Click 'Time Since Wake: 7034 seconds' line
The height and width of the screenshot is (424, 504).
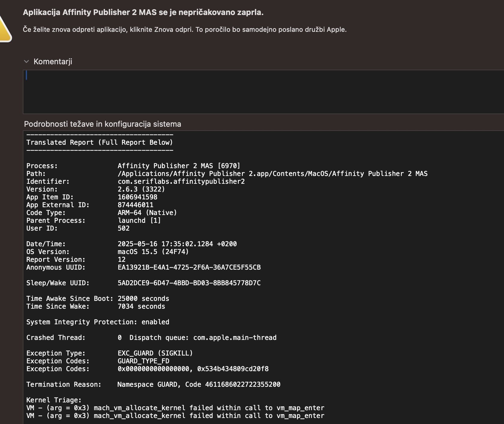click(x=96, y=306)
